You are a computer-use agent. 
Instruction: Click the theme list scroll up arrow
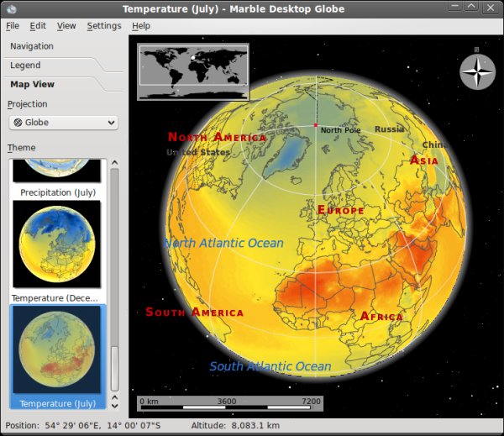pos(115,163)
